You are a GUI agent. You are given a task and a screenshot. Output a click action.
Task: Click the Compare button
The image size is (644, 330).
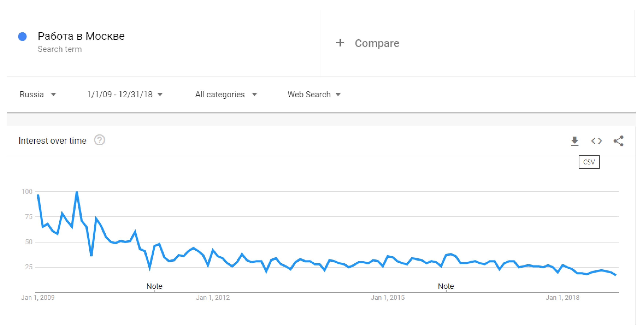[x=377, y=43]
